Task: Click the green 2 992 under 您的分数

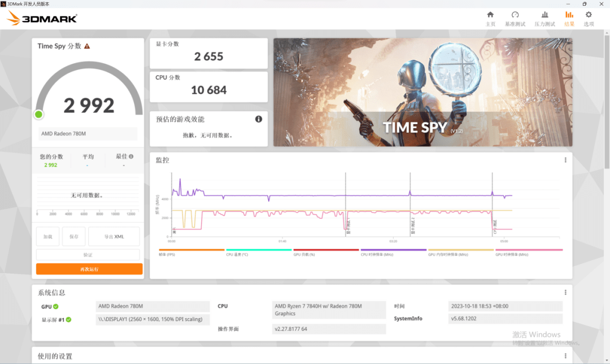Action: coord(51,165)
